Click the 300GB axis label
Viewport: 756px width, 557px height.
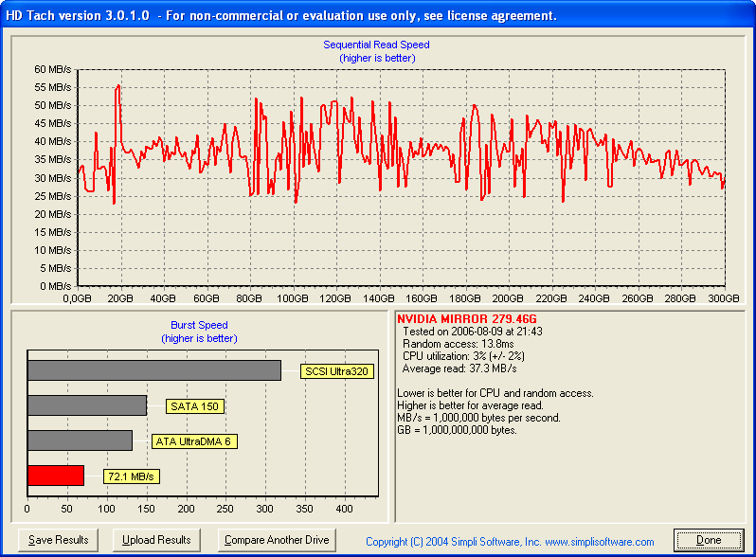click(x=723, y=298)
